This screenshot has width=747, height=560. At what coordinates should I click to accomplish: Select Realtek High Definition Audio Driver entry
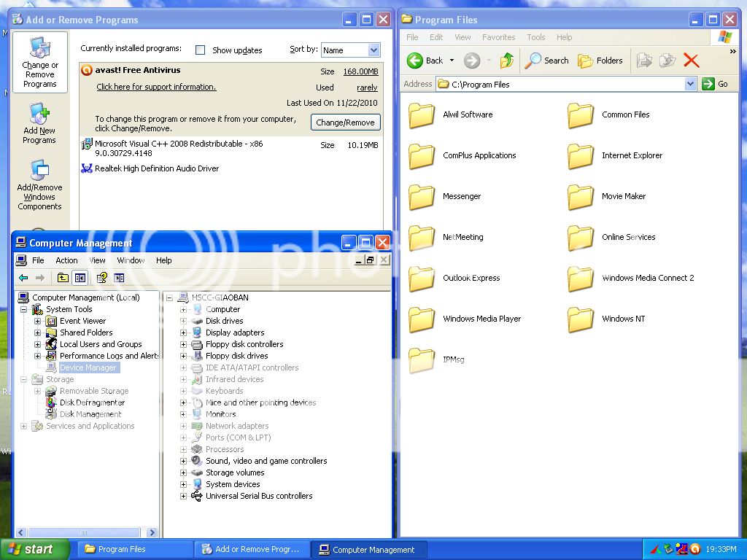point(231,168)
